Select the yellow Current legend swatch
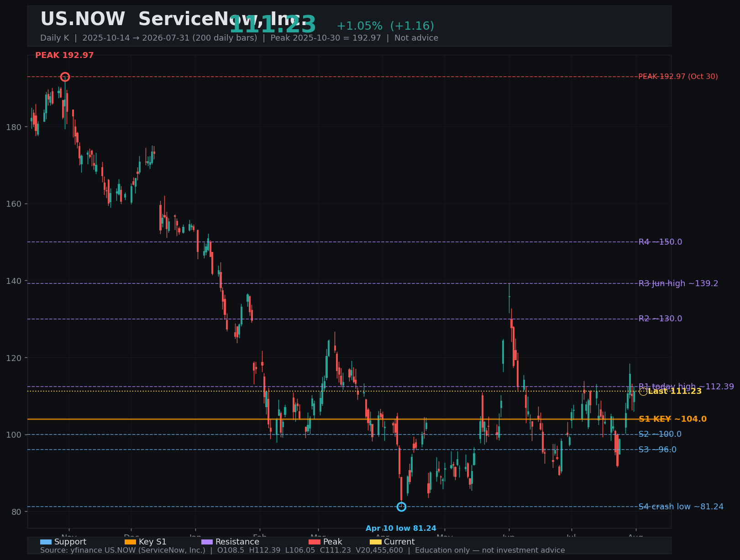Image resolution: width=740 pixels, height=560 pixels. point(375,542)
